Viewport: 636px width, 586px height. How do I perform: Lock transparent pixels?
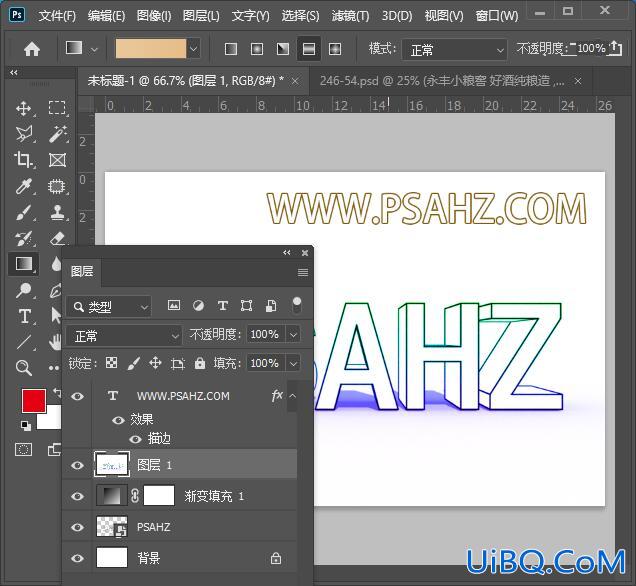pyautogui.click(x=111, y=363)
